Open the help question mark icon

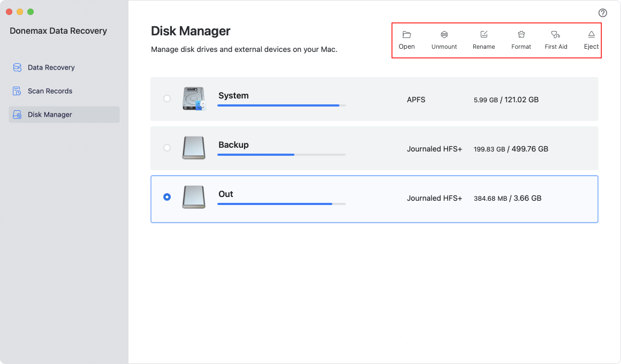point(602,13)
